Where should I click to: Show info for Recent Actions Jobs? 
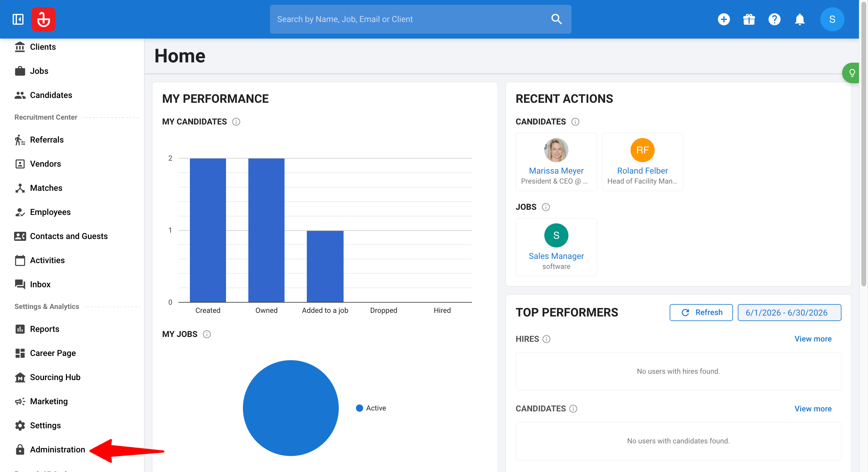546,207
